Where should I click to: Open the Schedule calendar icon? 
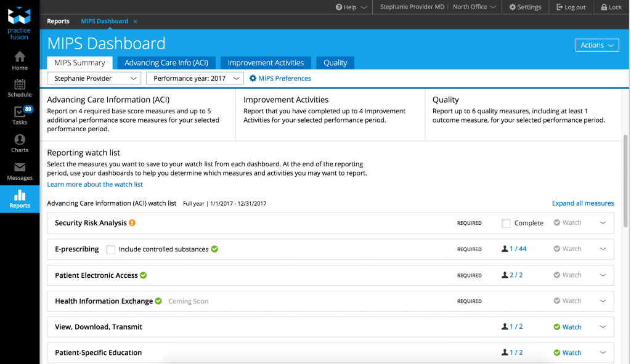(x=20, y=87)
